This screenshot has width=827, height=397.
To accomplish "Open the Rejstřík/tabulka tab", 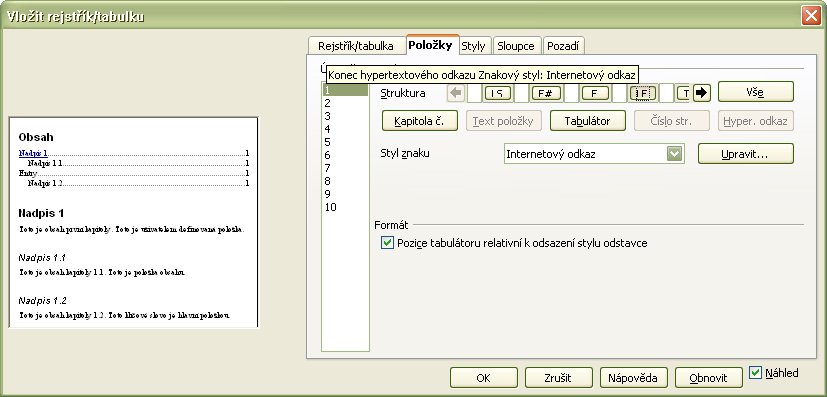I will 355,46.
